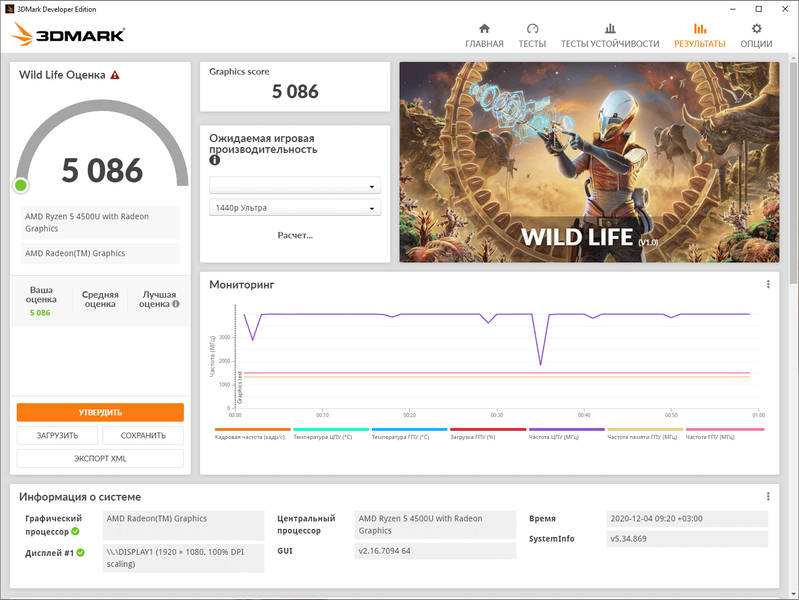The height and width of the screenshot is (600, 799).
Task: Click the СОХРАНИТЬ button
Action: 143,435
